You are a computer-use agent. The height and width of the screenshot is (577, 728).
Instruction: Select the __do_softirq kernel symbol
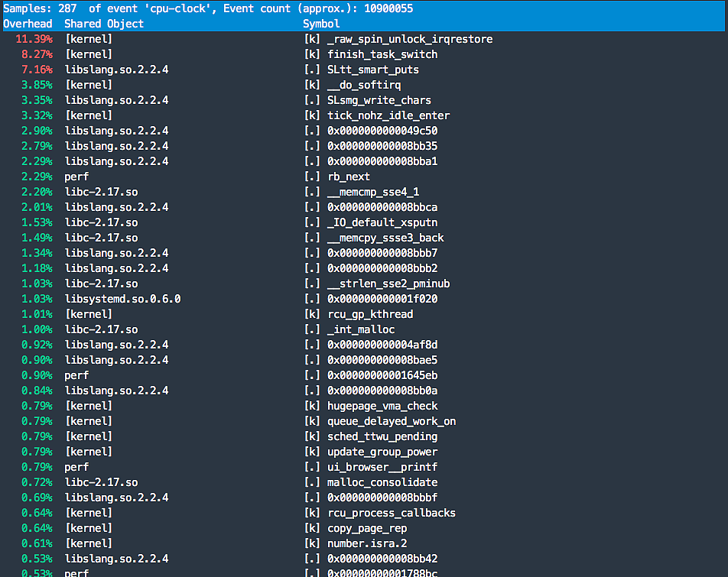click(364, 85)
